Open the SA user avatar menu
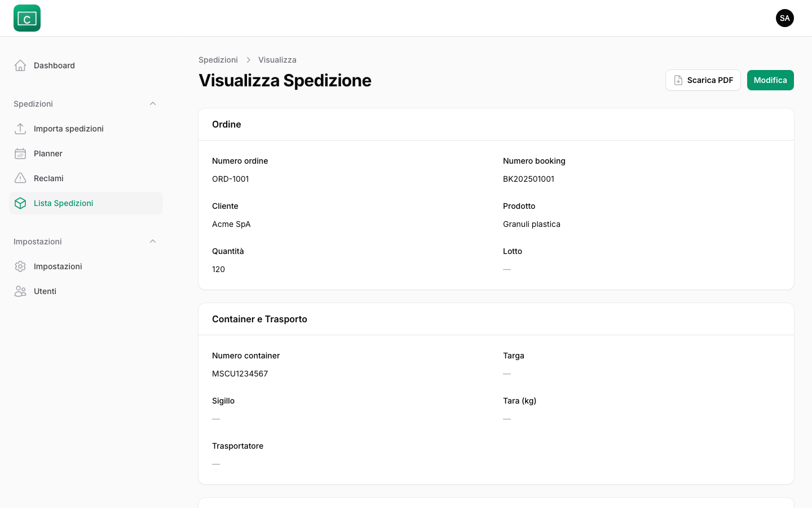 point(784,18)
